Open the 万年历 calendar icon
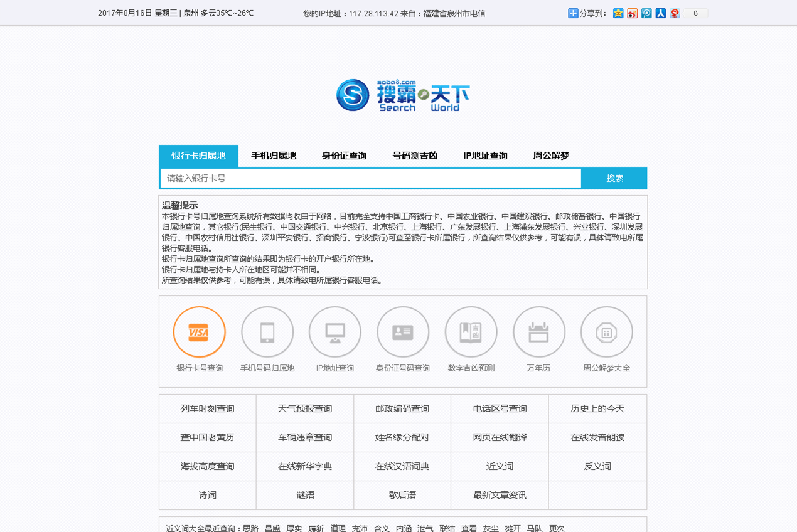Viewport: 797px width, 532px height. (538, 332)
